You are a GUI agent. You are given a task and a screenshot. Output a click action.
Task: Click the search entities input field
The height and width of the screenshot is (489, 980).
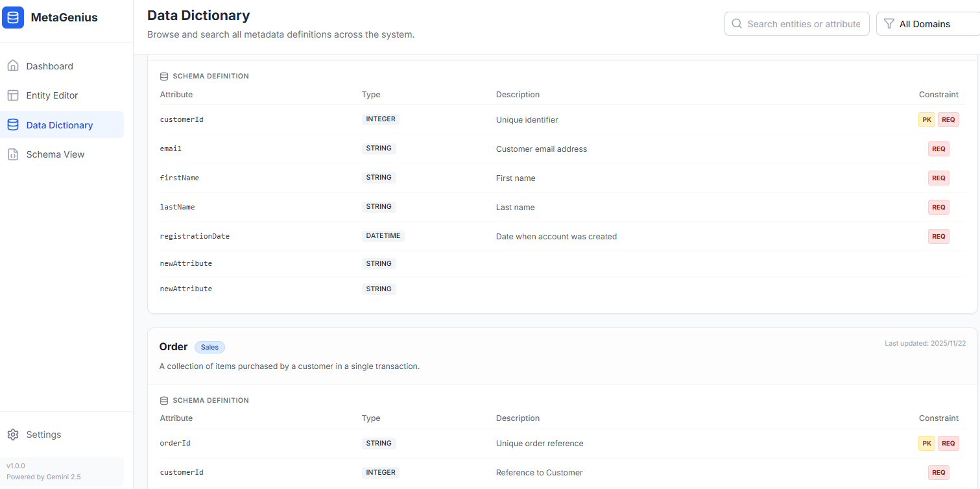point(804,24)
